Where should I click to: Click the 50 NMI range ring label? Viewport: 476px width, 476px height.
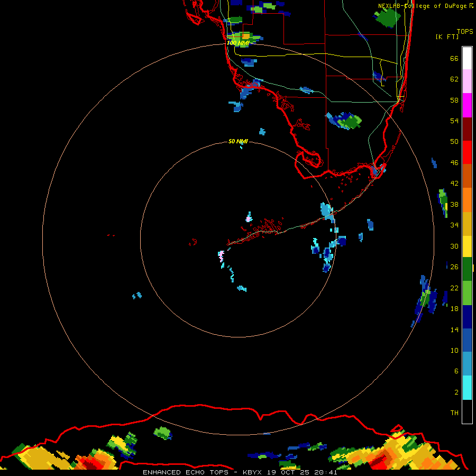[x=238, y=141]
